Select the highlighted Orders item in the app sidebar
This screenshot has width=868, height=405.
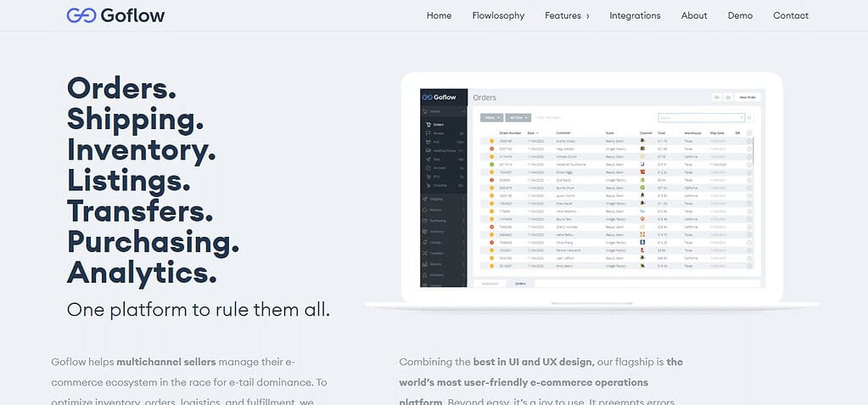point(444,125)
